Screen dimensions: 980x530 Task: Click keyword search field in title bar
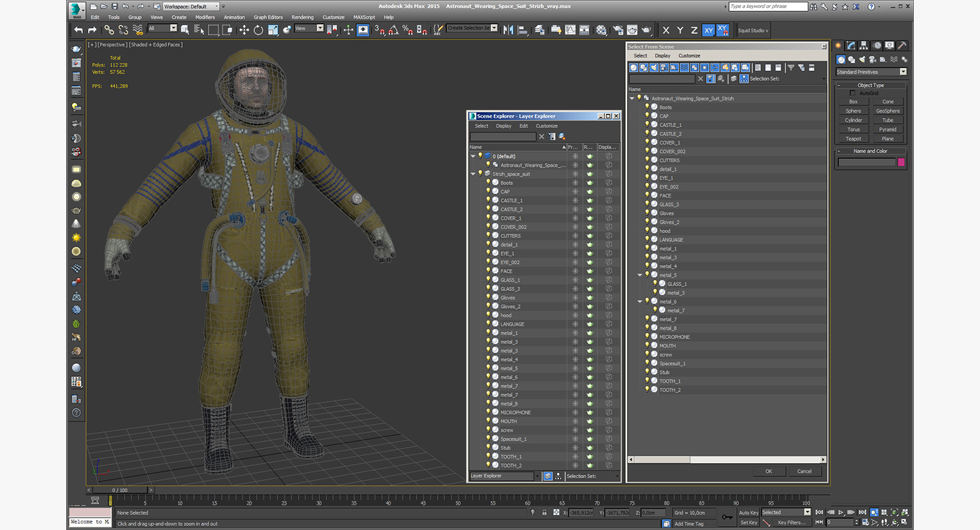(x=768, y=6)
